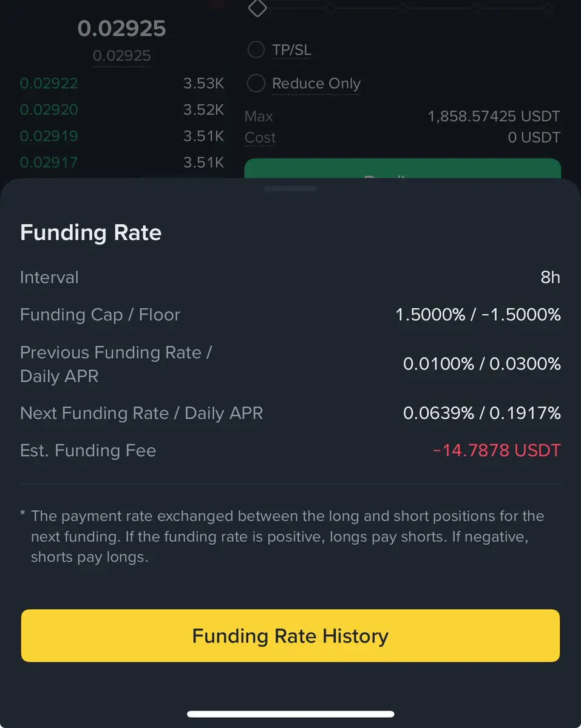The height and width of the screenshot is (728, 581).
Task: Choose the 0.02919 bid price level
Action: 49,136
